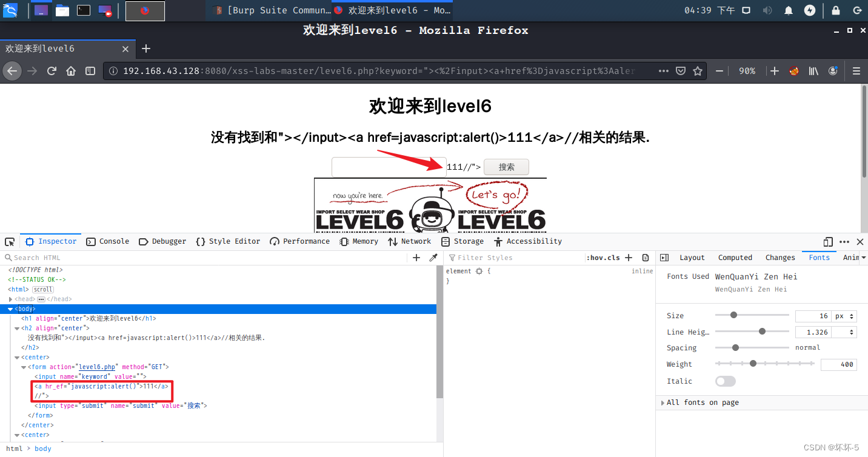The width and height of the screenshot is (868, 457).
Task: Click the volume speaker icon
Action: click(767, 10)
